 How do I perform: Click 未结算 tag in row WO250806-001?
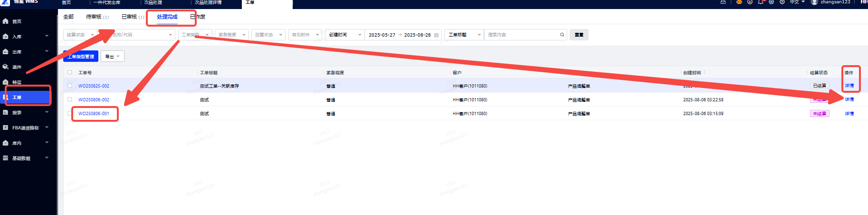pos(820,114)
